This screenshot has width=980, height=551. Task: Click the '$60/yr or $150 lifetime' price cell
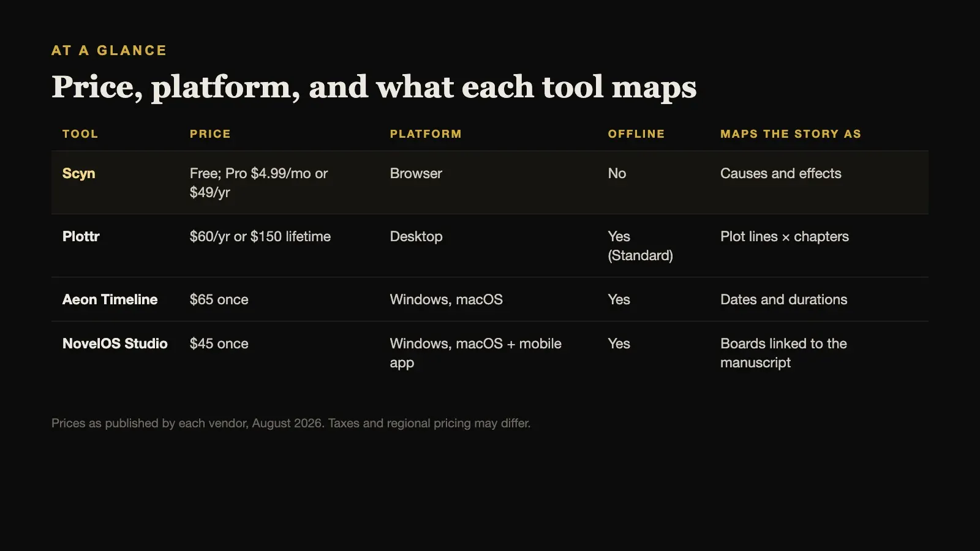pos(260,236)
